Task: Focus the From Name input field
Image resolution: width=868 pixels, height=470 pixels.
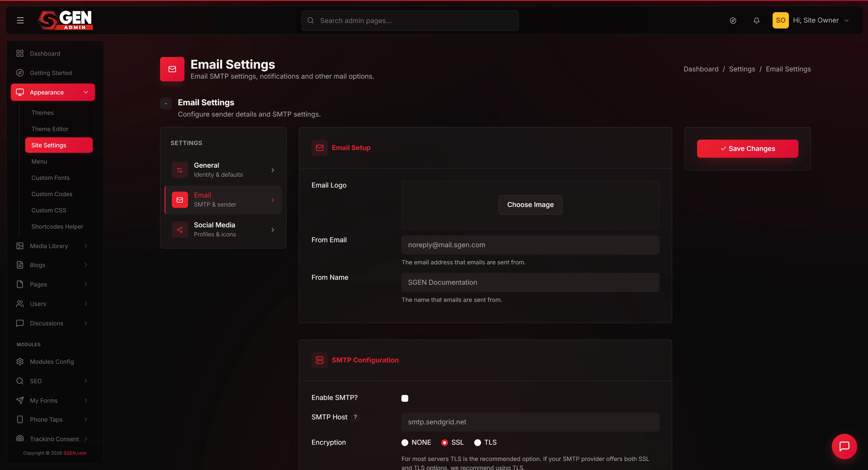Action: 530,282
